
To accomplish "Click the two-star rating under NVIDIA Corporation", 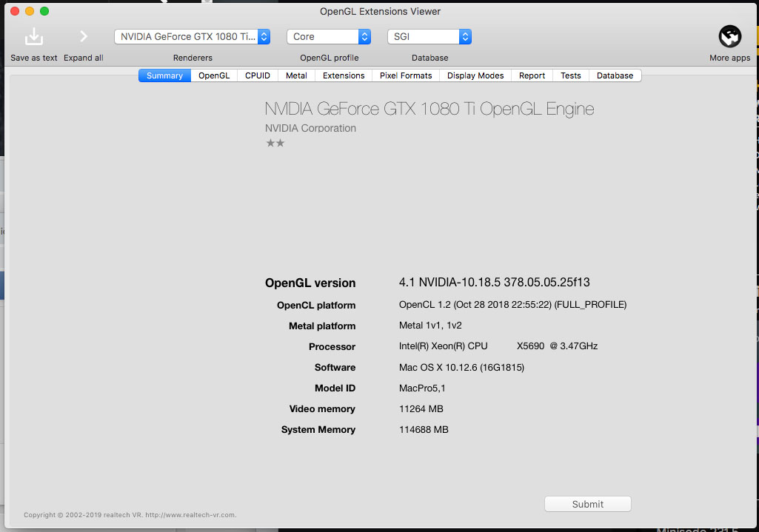I will (275, 143).
